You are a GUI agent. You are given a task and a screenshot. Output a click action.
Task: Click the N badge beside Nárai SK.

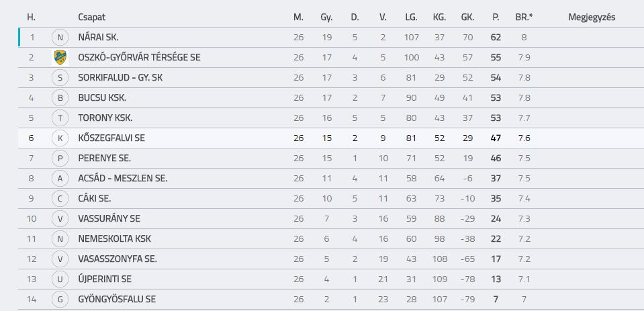pyautogui.click(x=60, y=38)
